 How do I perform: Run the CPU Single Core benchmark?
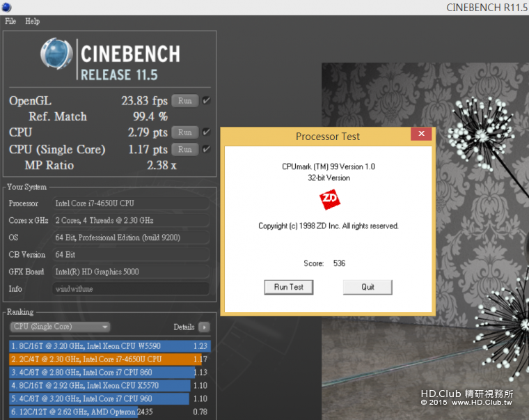point(185,149)
